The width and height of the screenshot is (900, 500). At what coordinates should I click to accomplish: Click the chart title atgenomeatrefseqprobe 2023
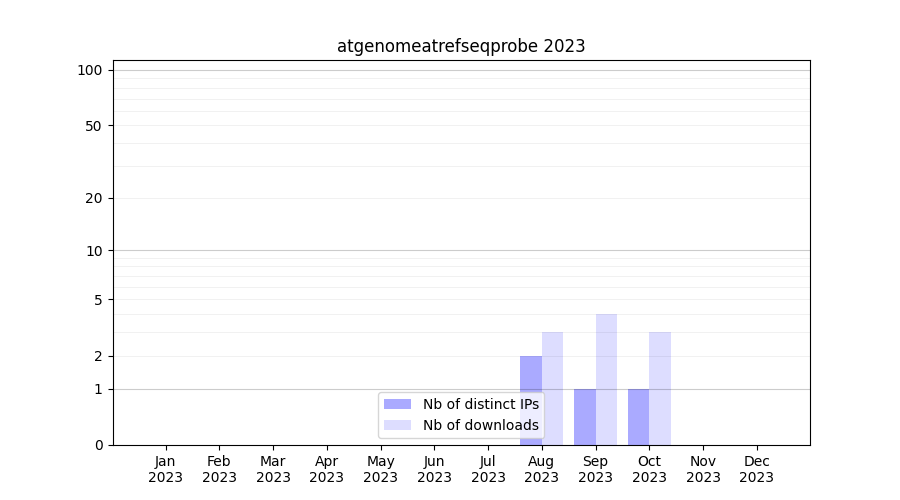point(461,46)
